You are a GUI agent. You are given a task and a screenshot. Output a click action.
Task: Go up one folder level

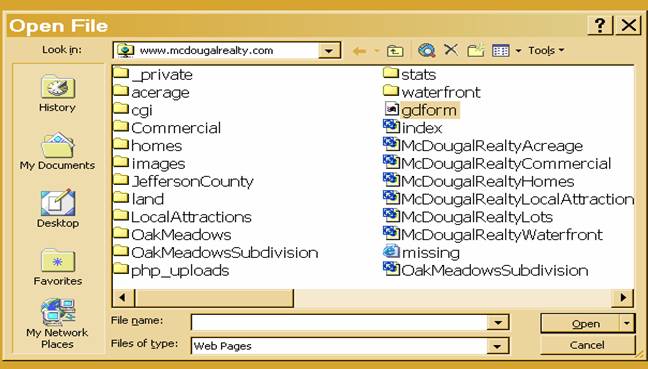(395, 51)
